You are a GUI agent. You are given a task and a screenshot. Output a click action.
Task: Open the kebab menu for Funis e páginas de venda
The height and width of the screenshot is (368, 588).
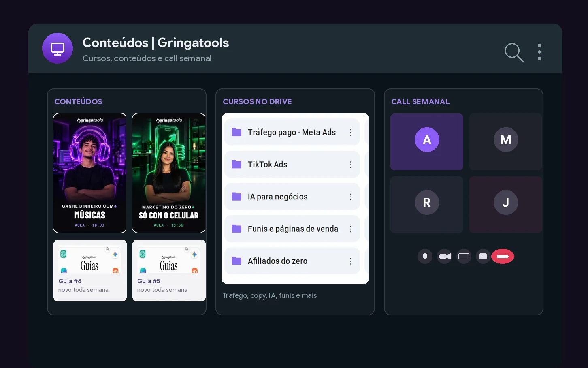click(x=350, y=229)
